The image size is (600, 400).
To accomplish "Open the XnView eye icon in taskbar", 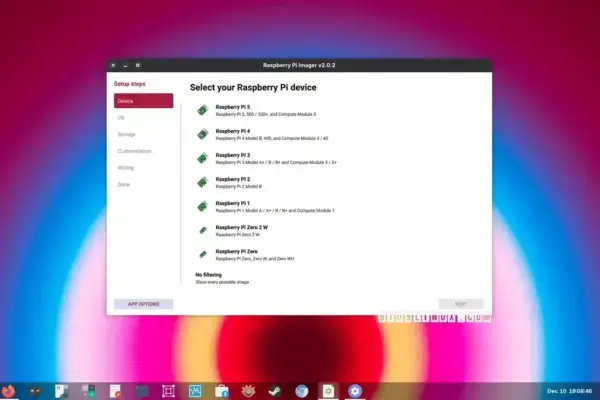I will [248, 391].
